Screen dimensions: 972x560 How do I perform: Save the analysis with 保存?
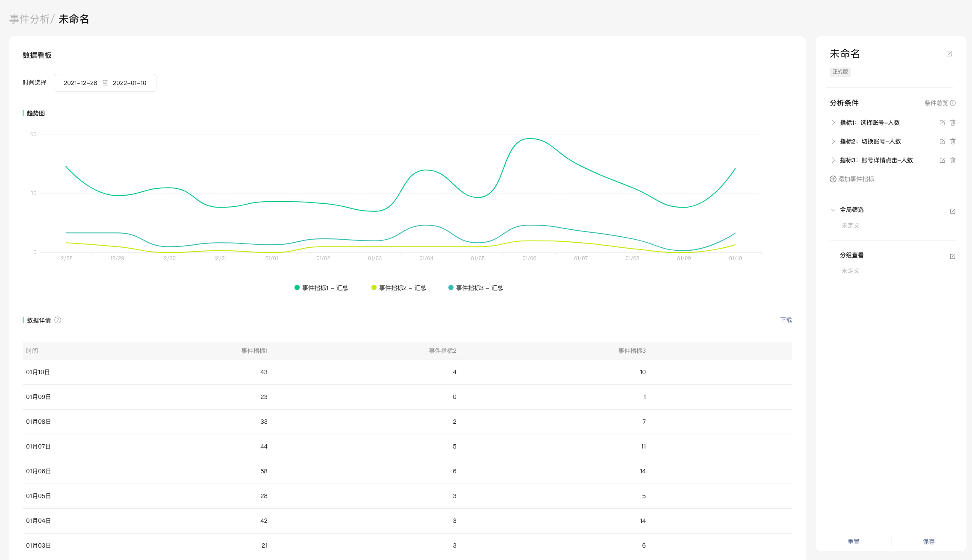(929, 542)
